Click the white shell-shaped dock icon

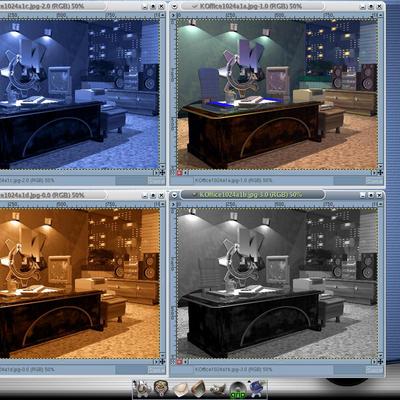tap(180, 389)
